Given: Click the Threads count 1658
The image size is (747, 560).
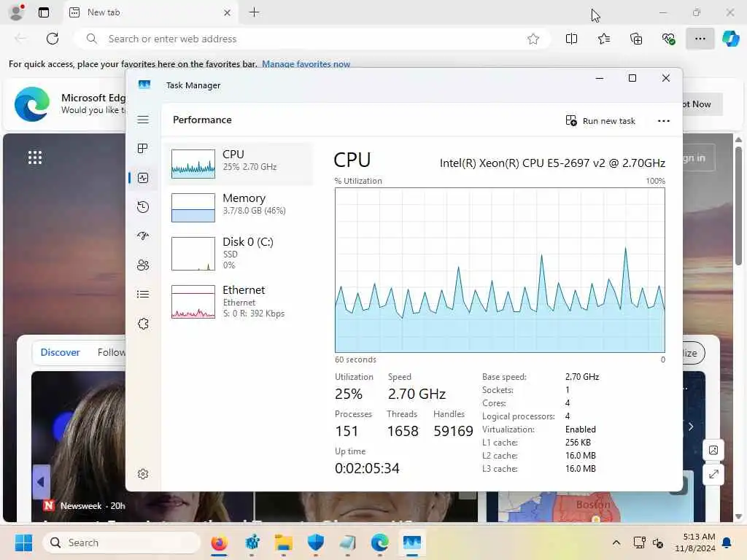Looking at the screenshot, I should tap(403, 431).
